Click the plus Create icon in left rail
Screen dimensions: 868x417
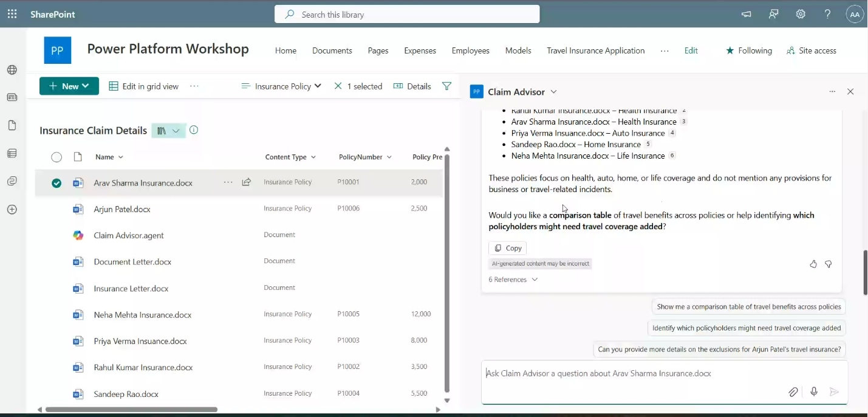tap(12, 210)
